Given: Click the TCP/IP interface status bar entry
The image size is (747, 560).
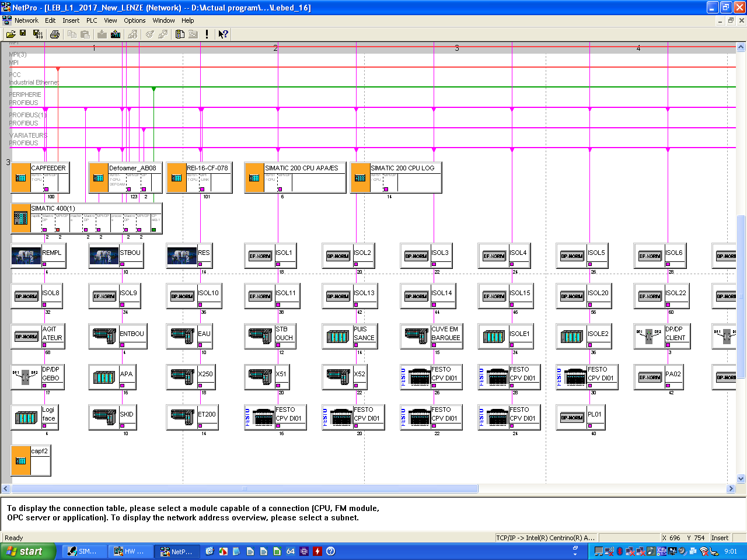Looking at the screenshot, I should tap(546, 538).
